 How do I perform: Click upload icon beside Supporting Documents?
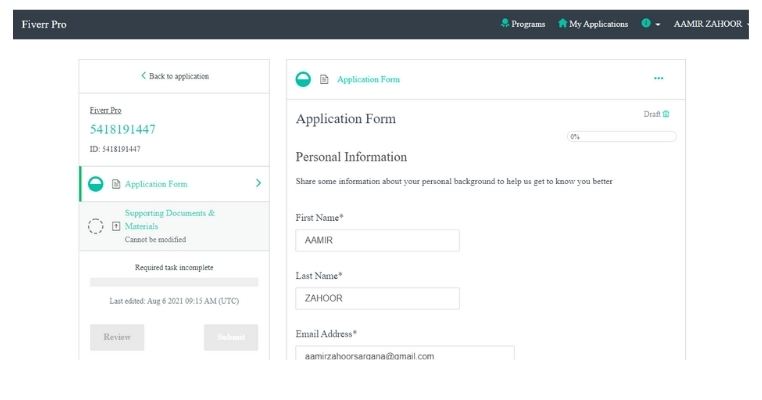pos(116,226)
